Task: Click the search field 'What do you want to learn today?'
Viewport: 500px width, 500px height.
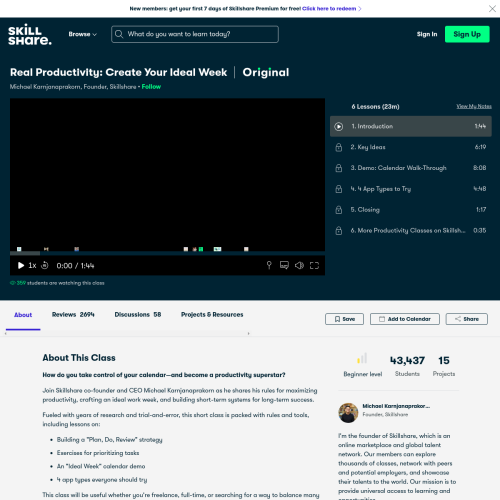Action: click(x=195, y=34)
